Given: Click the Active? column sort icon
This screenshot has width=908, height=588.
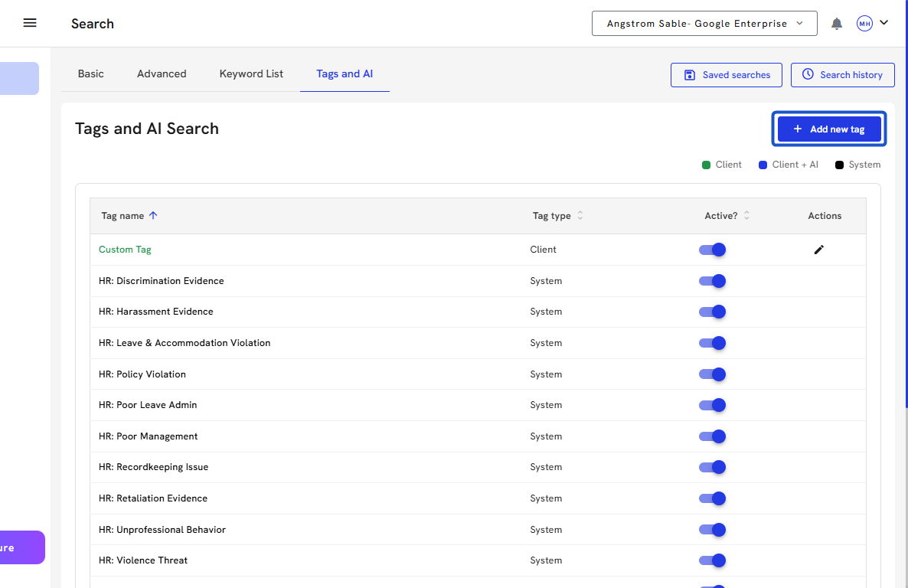Looking at the screenshot, I should click(746, 216).
